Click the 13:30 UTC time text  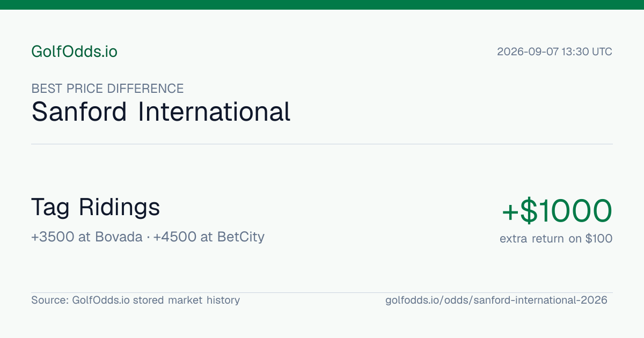(587, 52)
